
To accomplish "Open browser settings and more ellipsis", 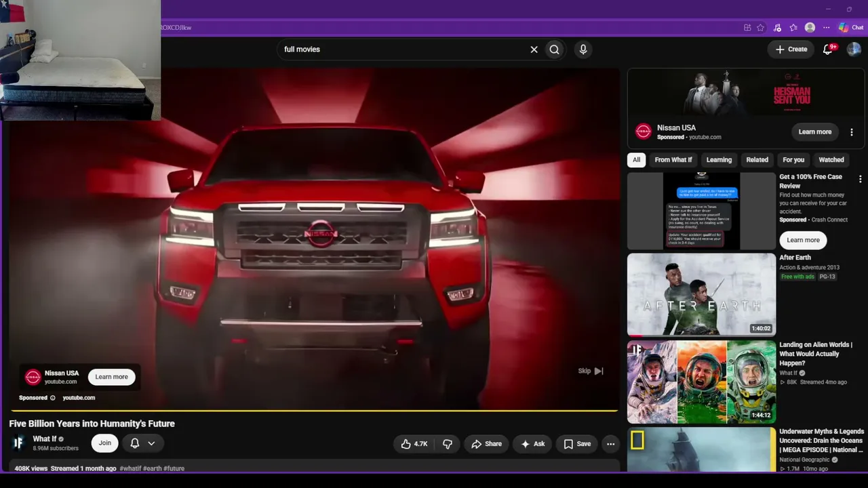I will pyautogui.click(x=826, y=28).
